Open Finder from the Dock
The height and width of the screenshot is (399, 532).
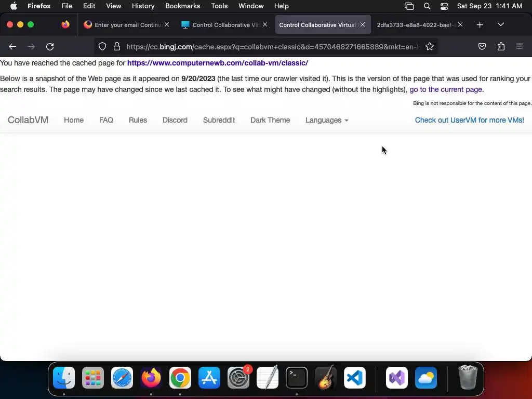pyautogui.click(x=64, y=378)
